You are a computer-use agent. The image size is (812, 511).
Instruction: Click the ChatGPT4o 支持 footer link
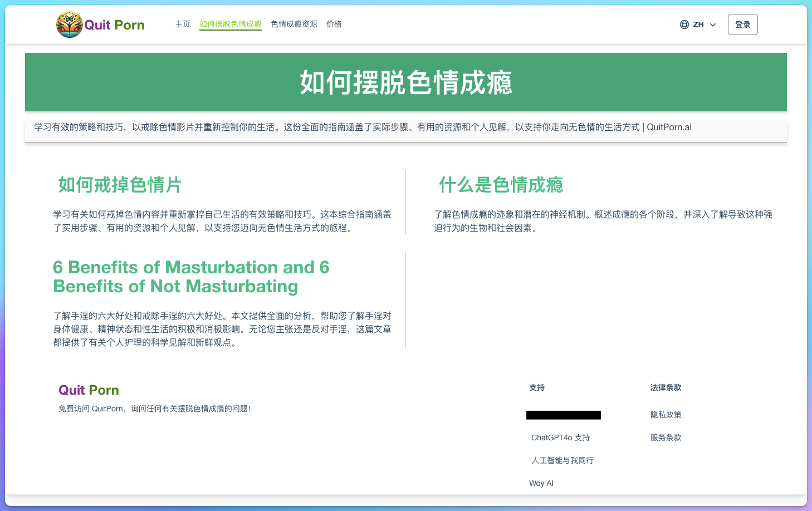(x=560, y=438)
